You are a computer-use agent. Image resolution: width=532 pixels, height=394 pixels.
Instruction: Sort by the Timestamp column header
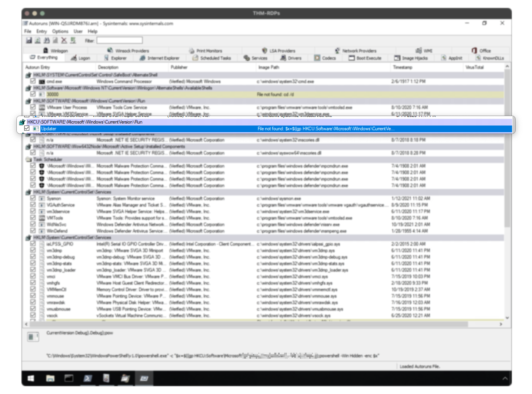[x=427, y=67]
